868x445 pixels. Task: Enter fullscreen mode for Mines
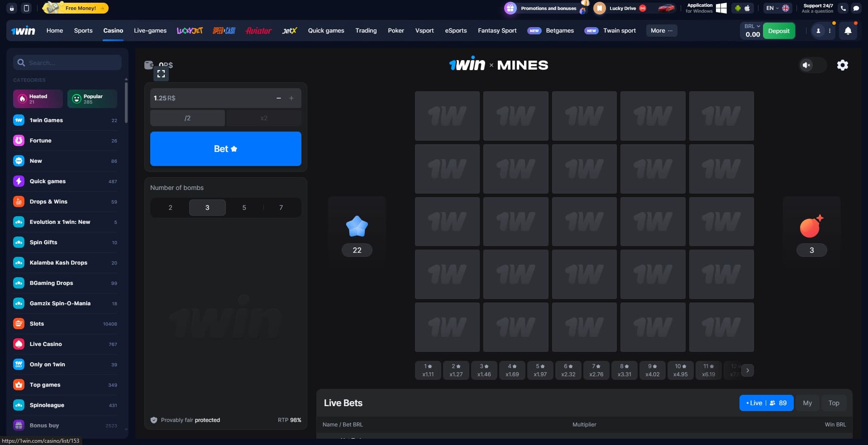point(161,74)
